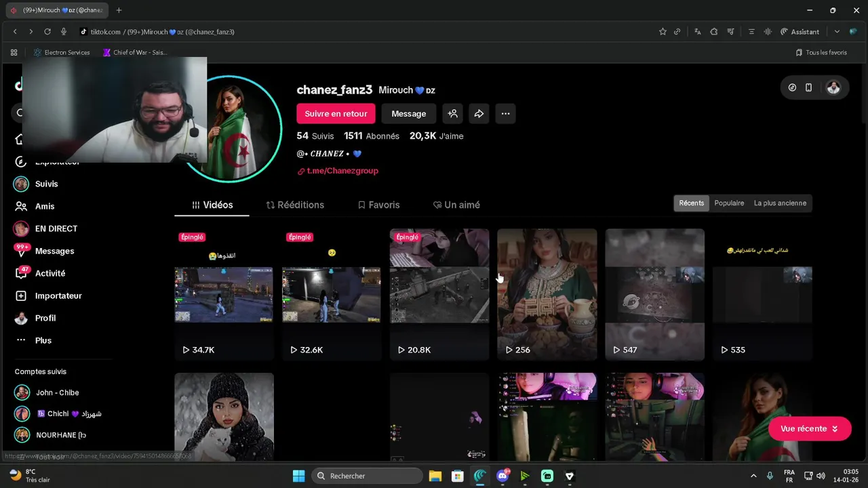This screenshot has width=868, height=488.
Task: Click the add-friend person icon beside Message
Action: (x=453, y=114)
